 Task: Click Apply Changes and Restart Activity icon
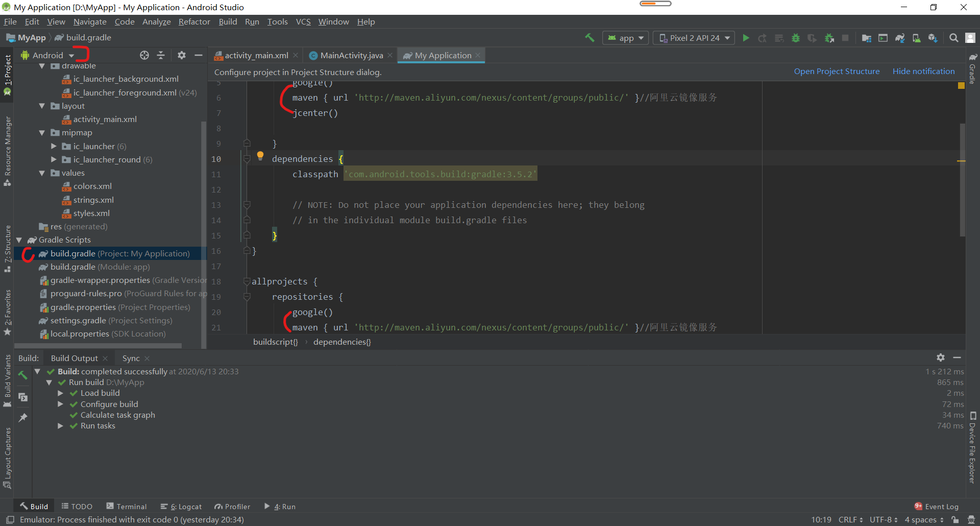click(762, 38)
